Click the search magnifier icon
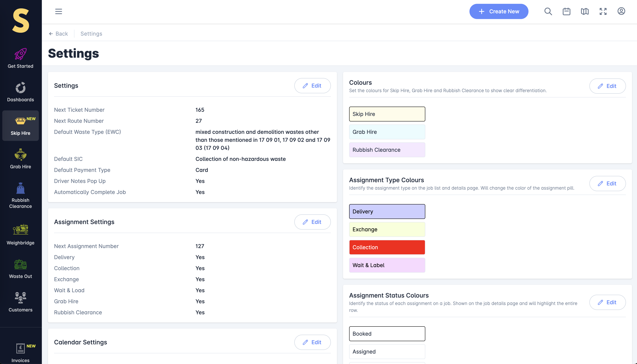637x364 pixels. (548, 11)
